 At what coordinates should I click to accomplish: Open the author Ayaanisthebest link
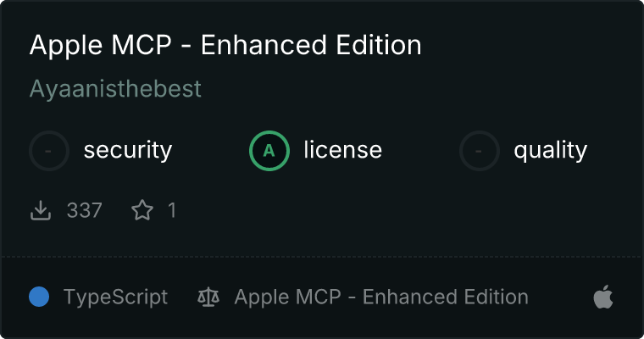click(x=115, y=88)
